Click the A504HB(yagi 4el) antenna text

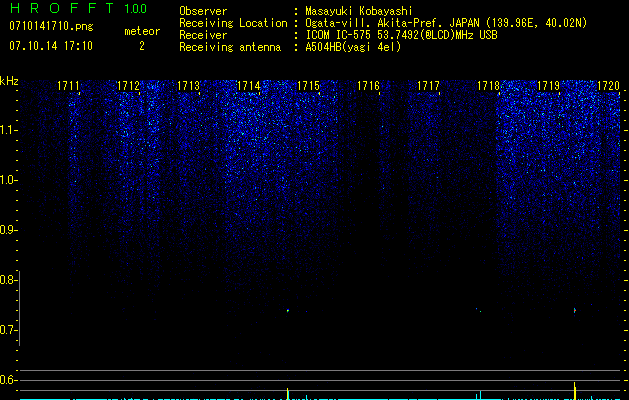point(353,47)
